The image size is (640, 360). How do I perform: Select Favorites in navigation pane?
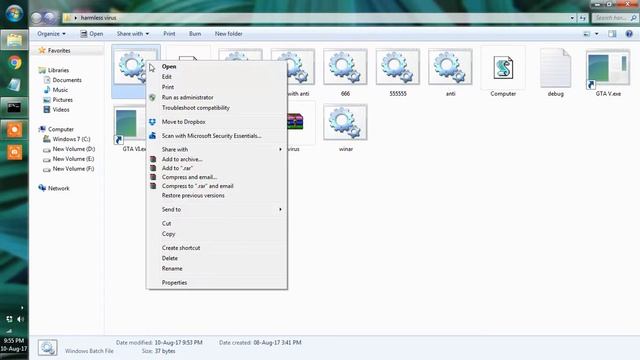pos(59,51)
